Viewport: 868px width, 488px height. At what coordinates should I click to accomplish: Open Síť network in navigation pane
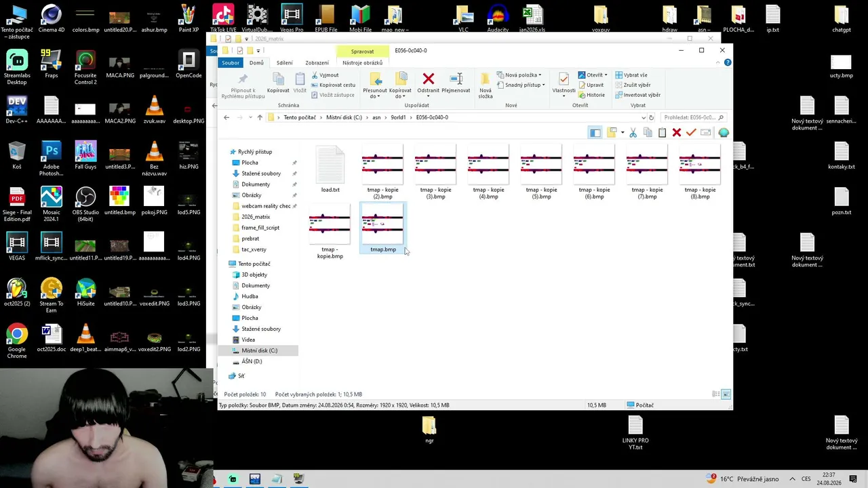click(241, 375)
